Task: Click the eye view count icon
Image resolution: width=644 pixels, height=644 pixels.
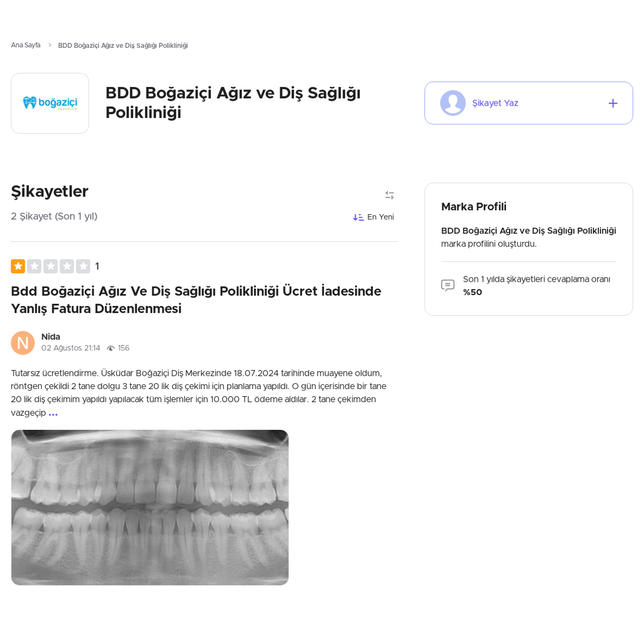Action: (x=111, y=348)
